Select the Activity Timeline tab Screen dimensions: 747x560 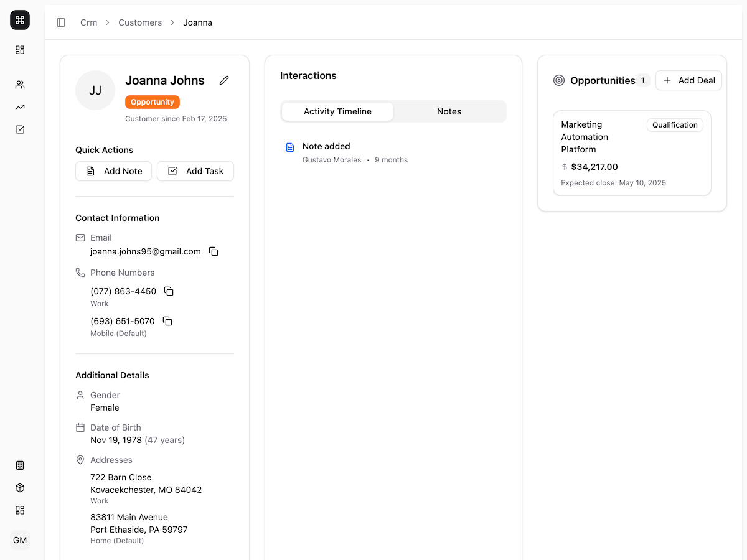[337, 111]
